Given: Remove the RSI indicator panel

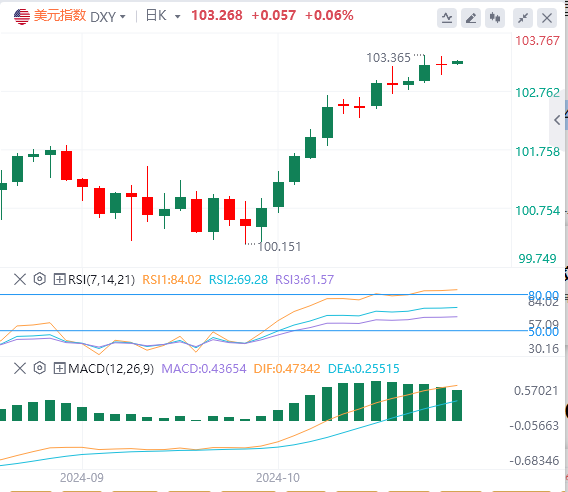Looking at the screenshot, I should pyautogui.click(x=20, y=279).
